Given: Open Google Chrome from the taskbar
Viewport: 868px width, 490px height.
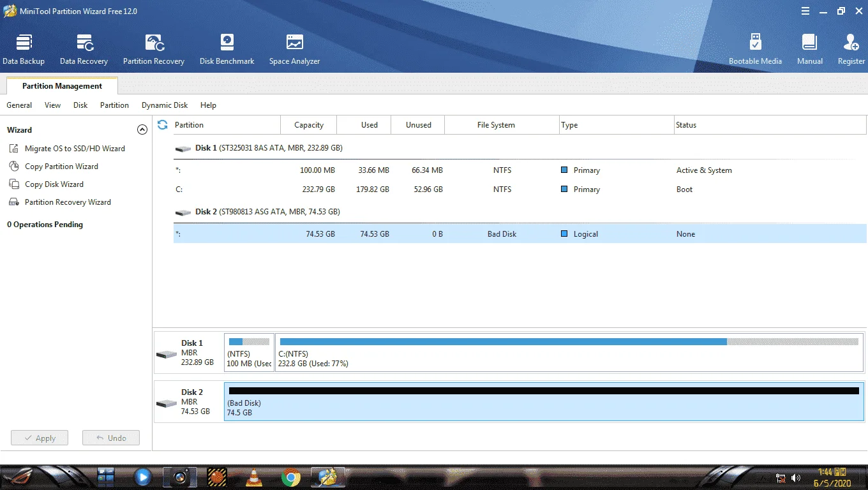Looking at the screenshot, I should 291,476.
